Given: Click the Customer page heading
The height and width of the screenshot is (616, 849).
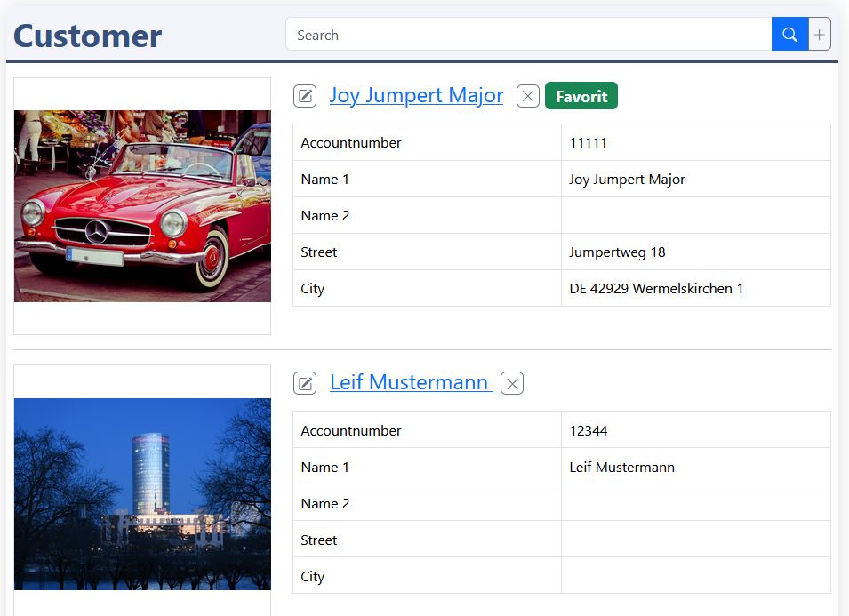Looking at the screenshot, I should tap(88, 36).
